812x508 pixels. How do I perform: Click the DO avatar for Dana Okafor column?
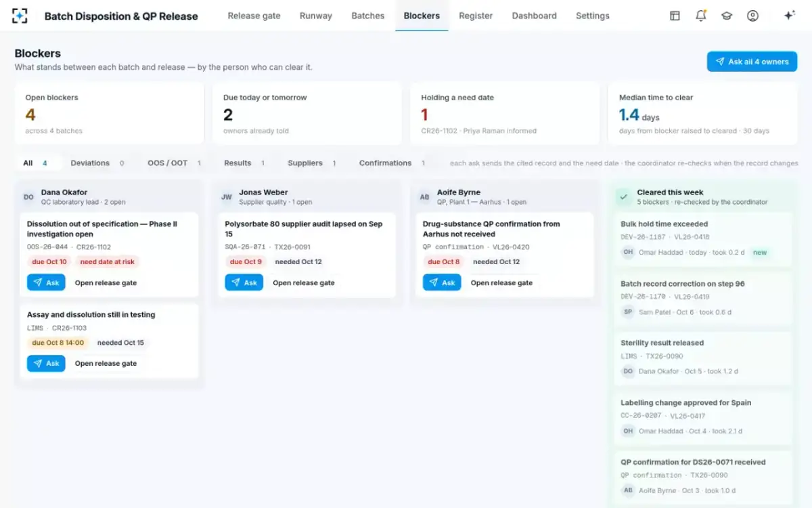point(28,197)
